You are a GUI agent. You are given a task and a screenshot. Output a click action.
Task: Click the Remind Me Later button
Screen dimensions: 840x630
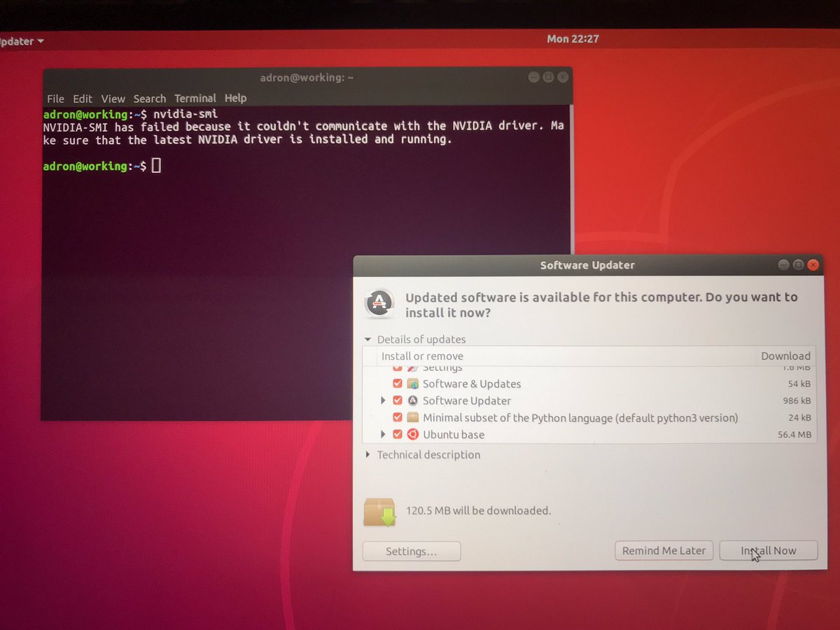point(664,550)
